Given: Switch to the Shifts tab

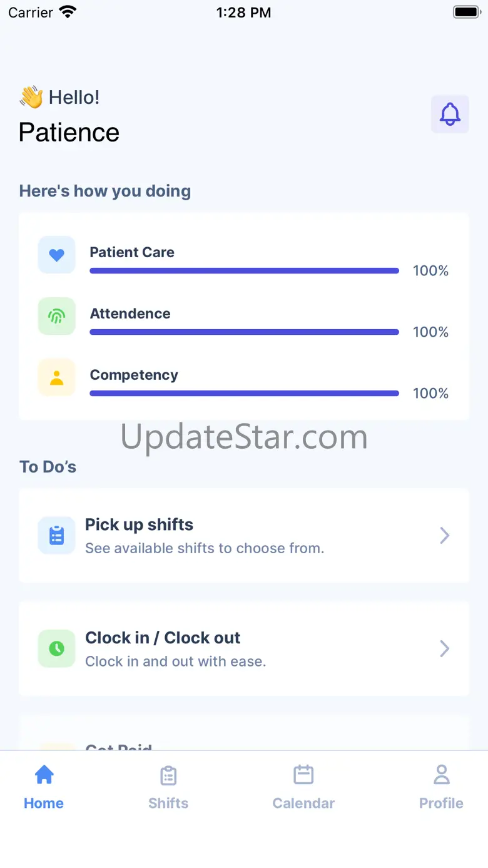Looking at the screenshot, I should 168,787.
